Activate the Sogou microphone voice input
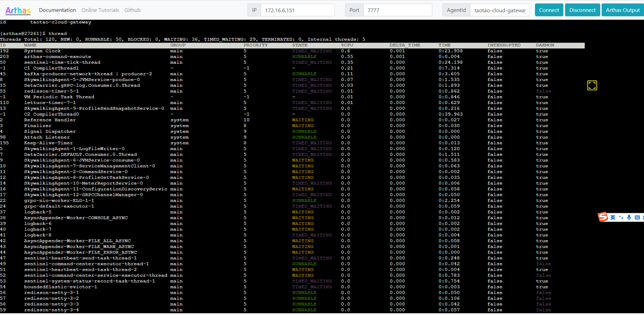Image resolution: width=644 pixels, height=315 pixels. click(x=629, y=217)
